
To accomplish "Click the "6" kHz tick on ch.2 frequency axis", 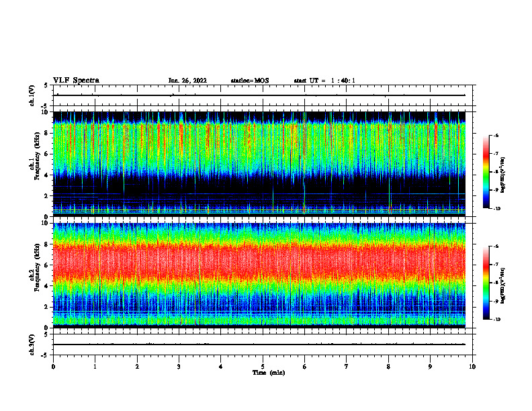I will 46,265.
